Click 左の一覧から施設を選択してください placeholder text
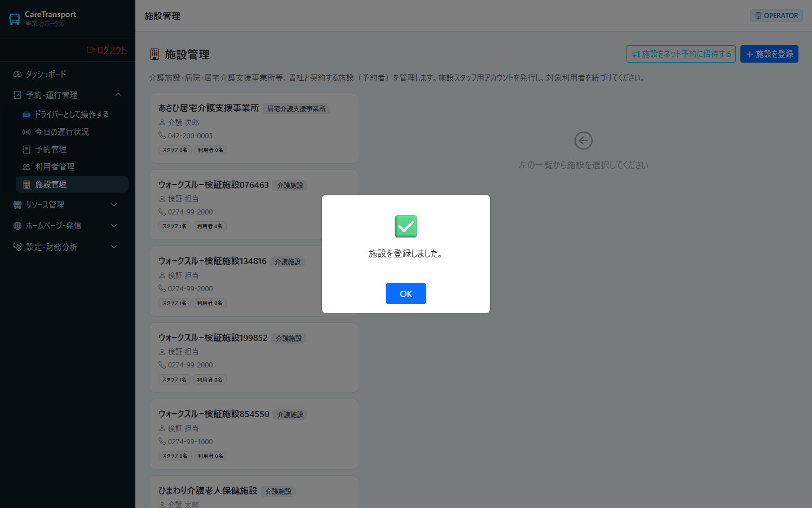This screenshot has height=508, width=812. pos(584,165)
